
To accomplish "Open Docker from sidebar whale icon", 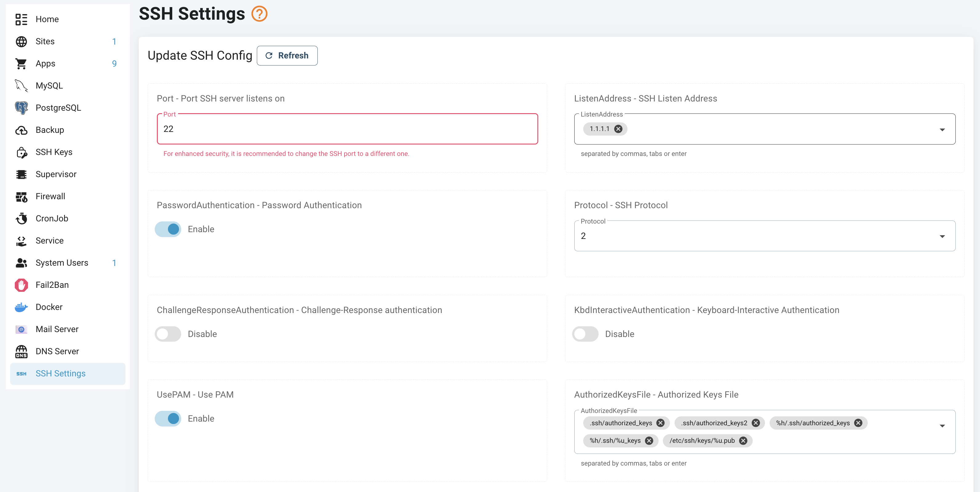I will point(21,307).
